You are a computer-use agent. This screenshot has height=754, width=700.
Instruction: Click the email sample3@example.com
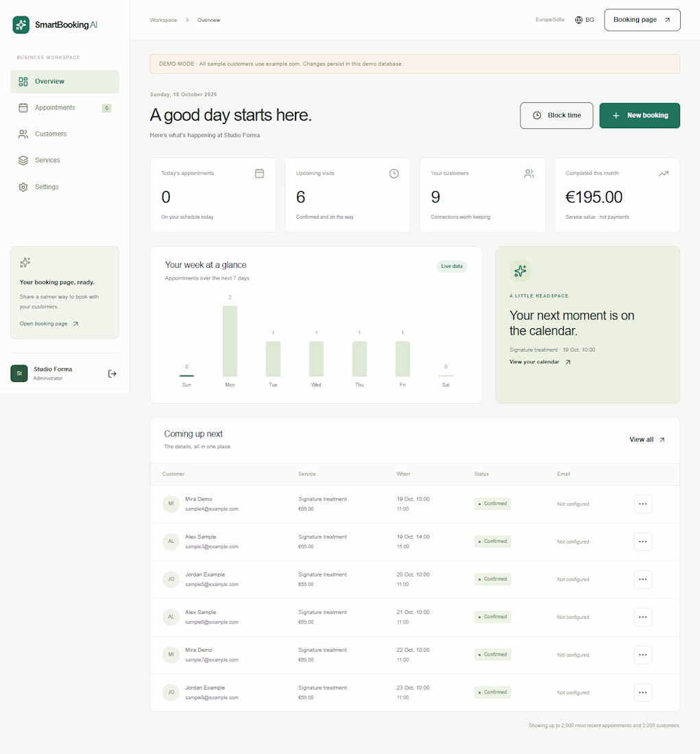[212, 547]
